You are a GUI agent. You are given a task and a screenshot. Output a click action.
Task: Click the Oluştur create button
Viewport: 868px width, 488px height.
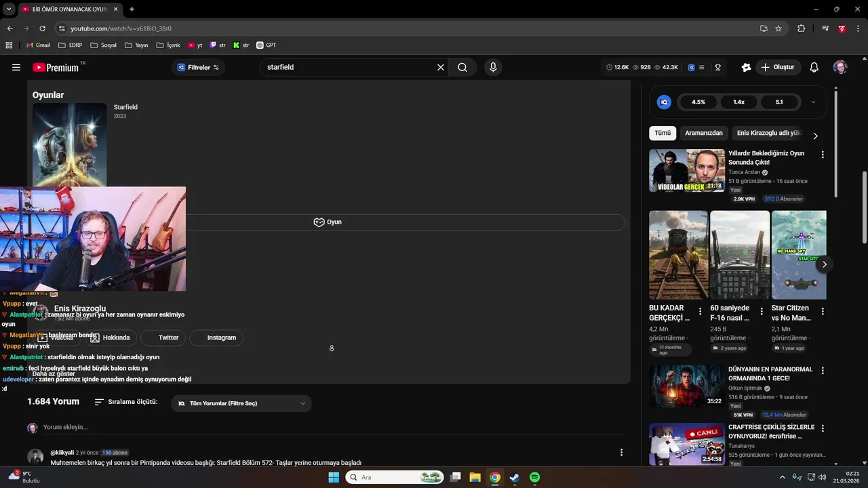(778, 67)
